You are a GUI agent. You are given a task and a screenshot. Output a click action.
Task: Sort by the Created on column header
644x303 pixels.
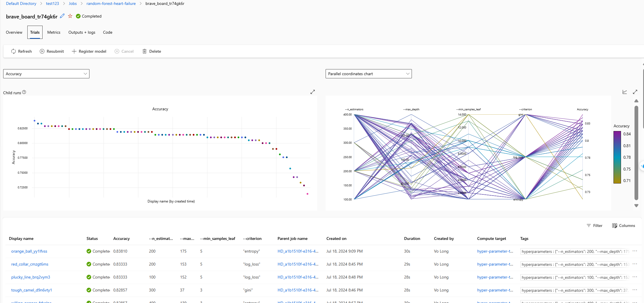click(336, 238)
